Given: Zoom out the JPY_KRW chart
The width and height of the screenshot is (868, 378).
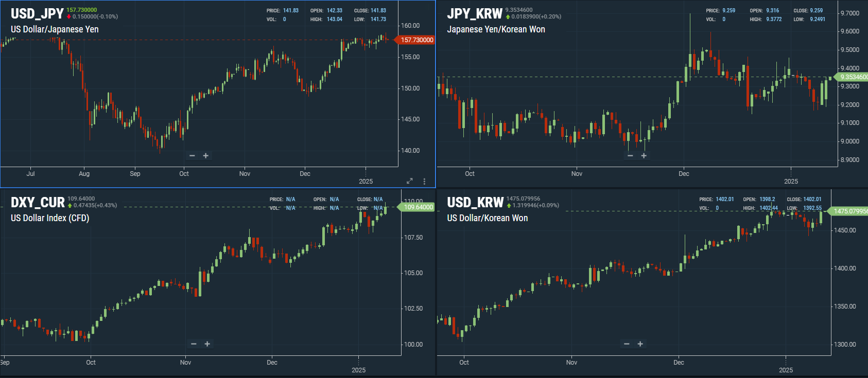Looking at the screenshot, I should (630, 155).
